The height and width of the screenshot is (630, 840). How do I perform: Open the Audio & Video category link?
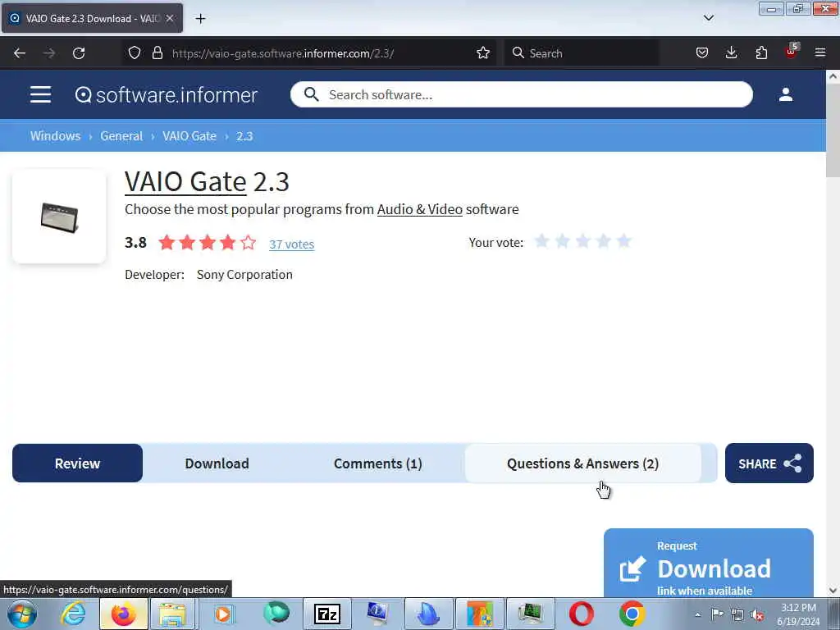click(419, 209)
